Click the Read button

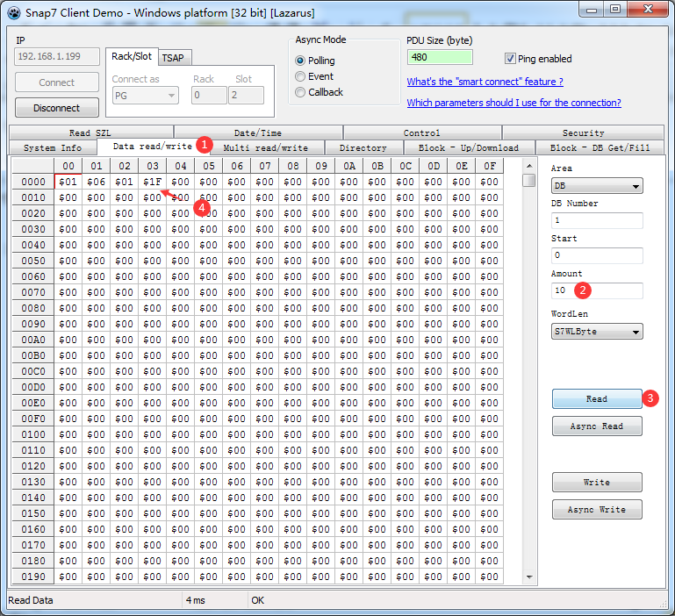597,398
